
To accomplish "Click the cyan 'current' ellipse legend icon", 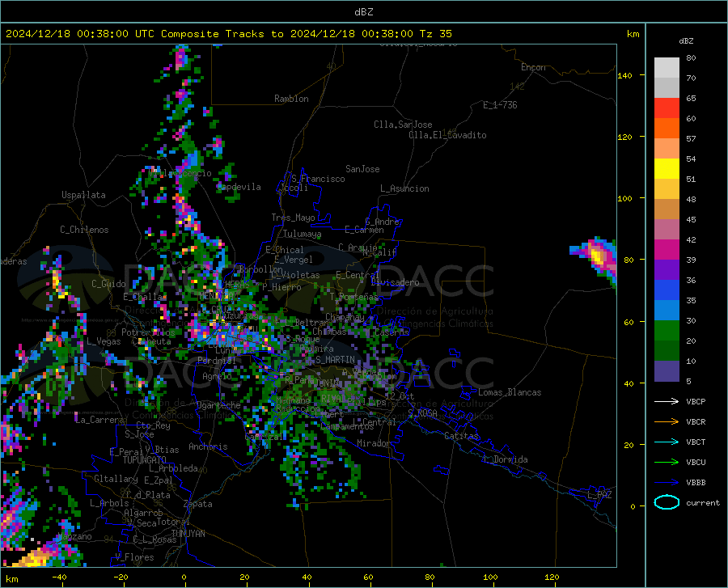I will 667,502.
